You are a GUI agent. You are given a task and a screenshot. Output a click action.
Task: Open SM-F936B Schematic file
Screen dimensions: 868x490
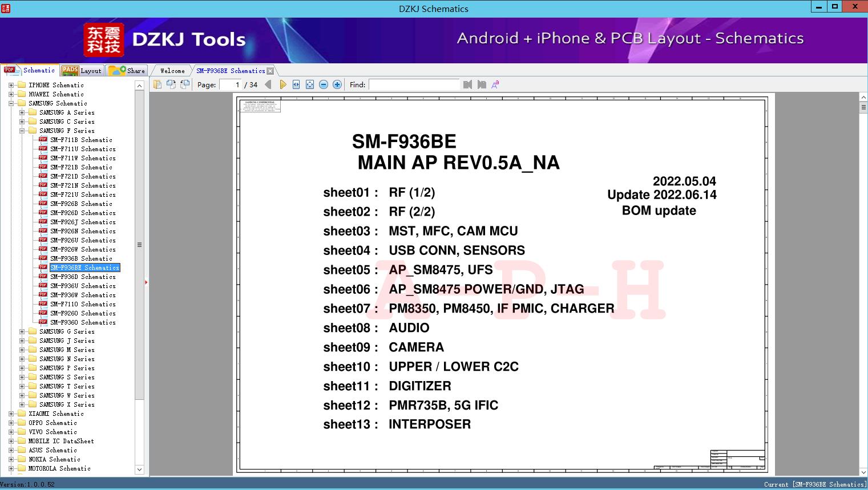[x=81, y=258]
